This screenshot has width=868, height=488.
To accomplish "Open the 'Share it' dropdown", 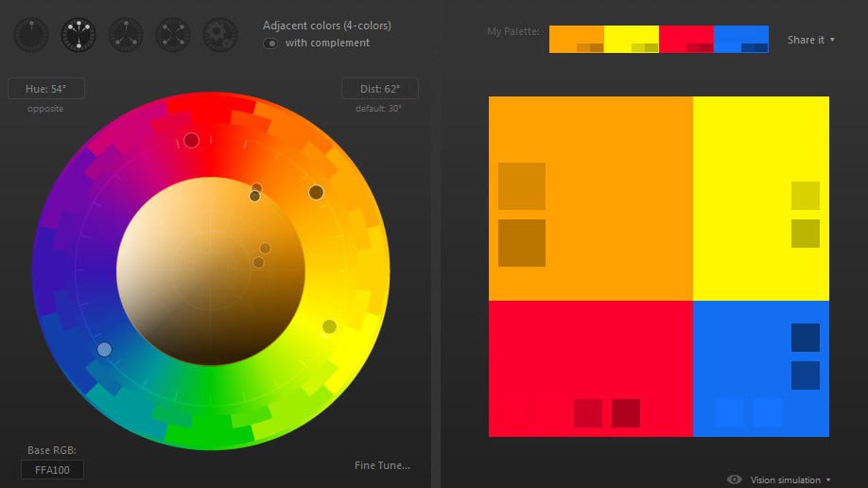I will click(811, 40).
